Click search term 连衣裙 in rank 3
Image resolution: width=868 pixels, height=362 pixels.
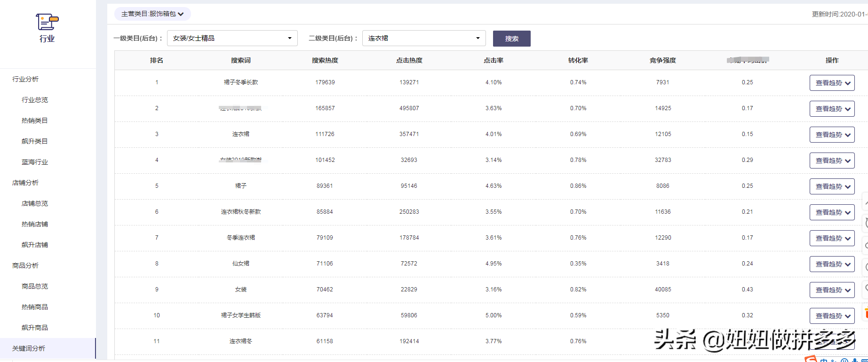pos(241,134)
